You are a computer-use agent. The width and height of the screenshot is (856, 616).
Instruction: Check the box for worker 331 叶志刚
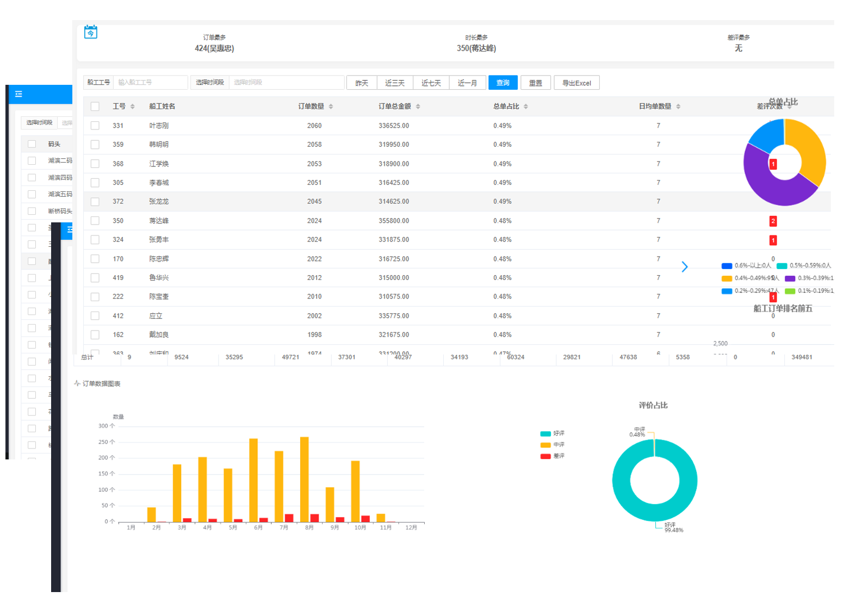95,126
